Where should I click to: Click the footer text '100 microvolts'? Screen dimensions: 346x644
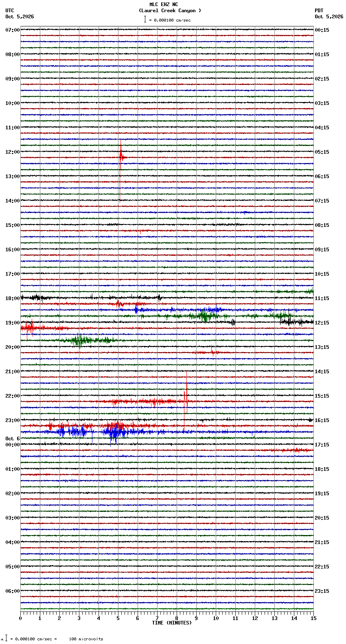[x=86, y=639]
